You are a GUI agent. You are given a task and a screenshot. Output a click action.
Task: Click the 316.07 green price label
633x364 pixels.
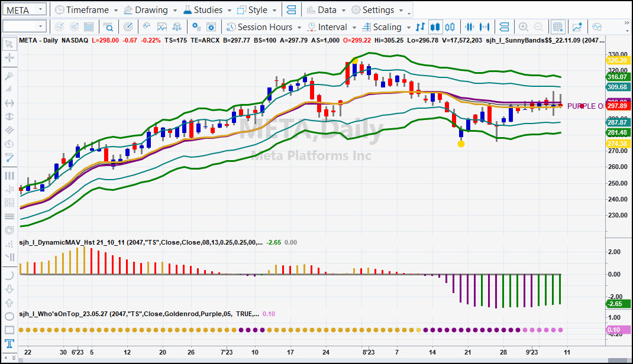(x=617, y=77)
